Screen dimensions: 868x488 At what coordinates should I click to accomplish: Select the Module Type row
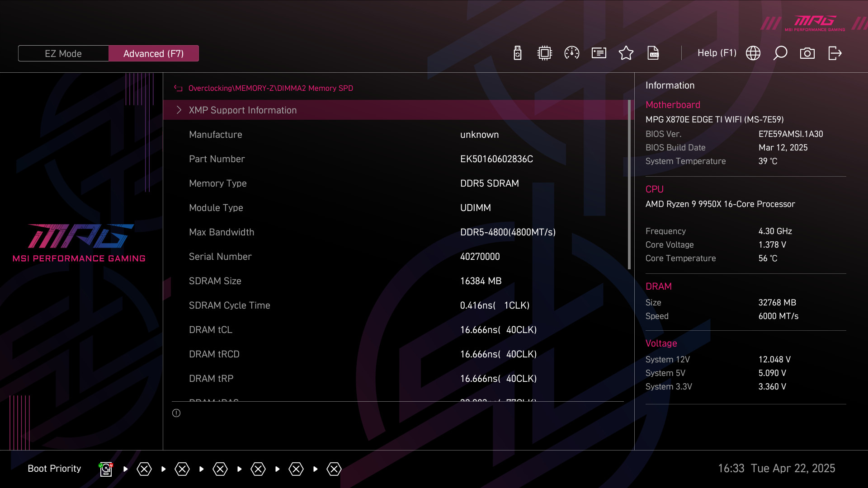pyautogui.click(x=396, y=208)
